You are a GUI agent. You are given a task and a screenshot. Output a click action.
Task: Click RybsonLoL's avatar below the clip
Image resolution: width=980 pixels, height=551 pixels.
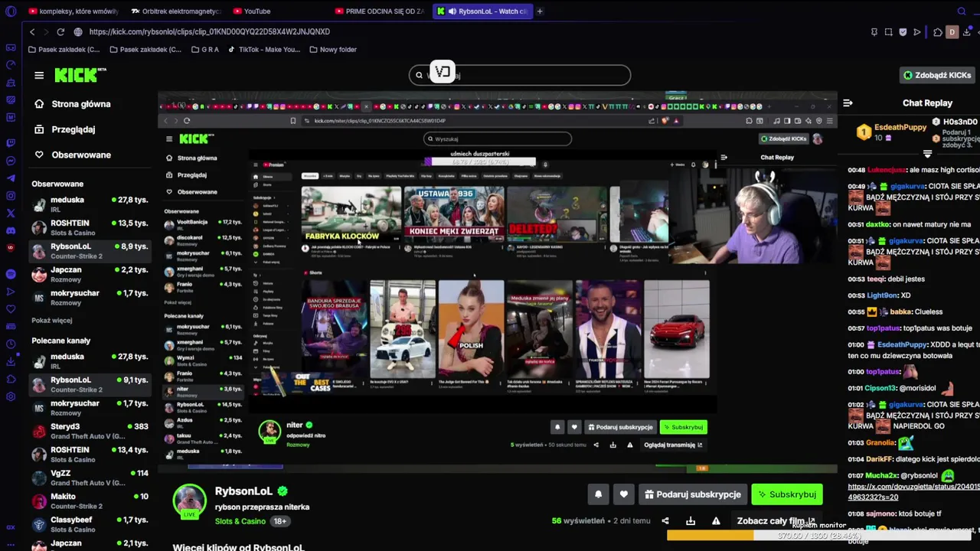(189, 503)
